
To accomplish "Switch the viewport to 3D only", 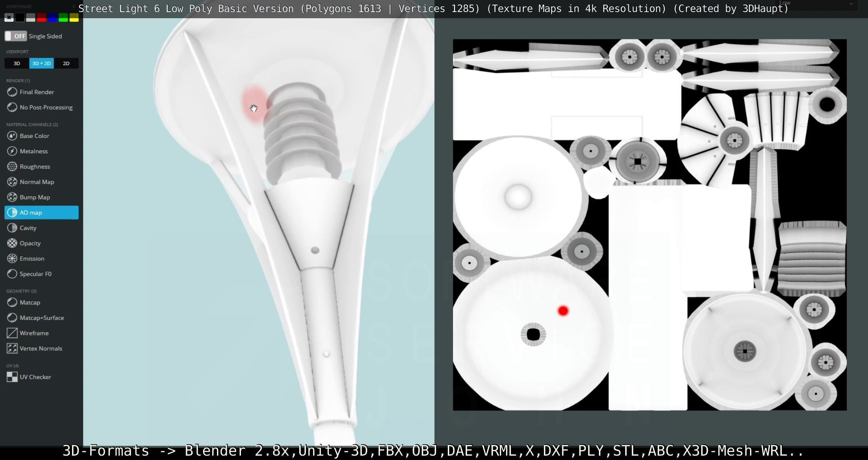I will coord(17,63).
